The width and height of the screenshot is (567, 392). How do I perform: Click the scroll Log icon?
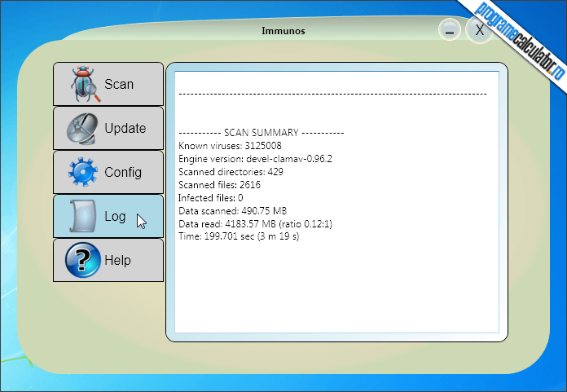(83, 216)
